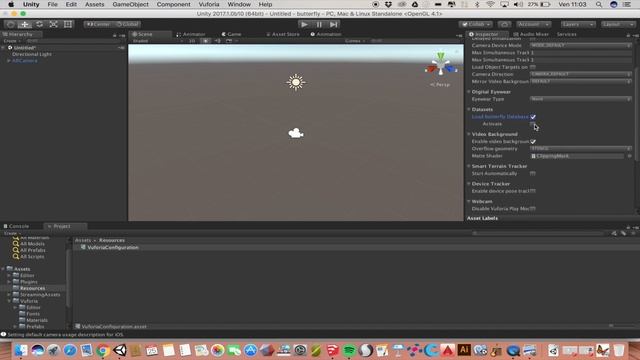Open the Vuforia menu
Screen dimensions: 640x360
point(209,4)
